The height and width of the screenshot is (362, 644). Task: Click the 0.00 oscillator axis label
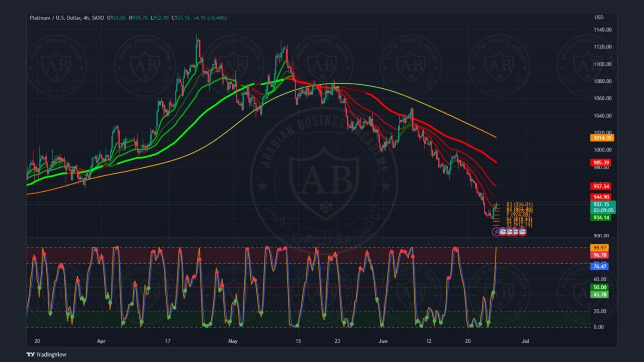(598, 327)
